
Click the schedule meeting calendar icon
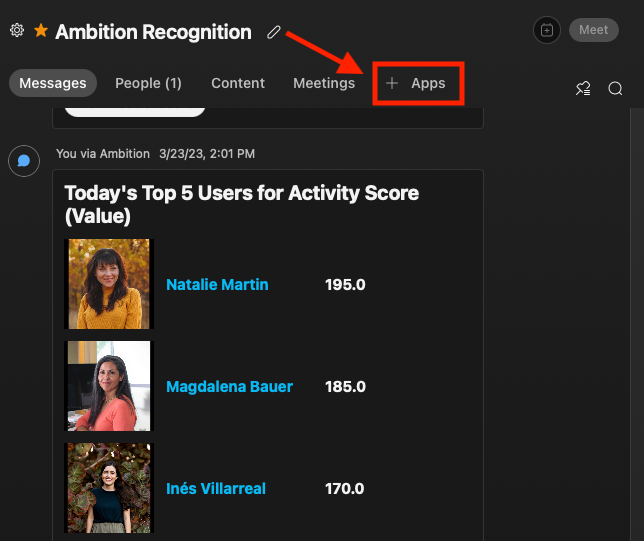pyautogui.click(x=547, y=30)
